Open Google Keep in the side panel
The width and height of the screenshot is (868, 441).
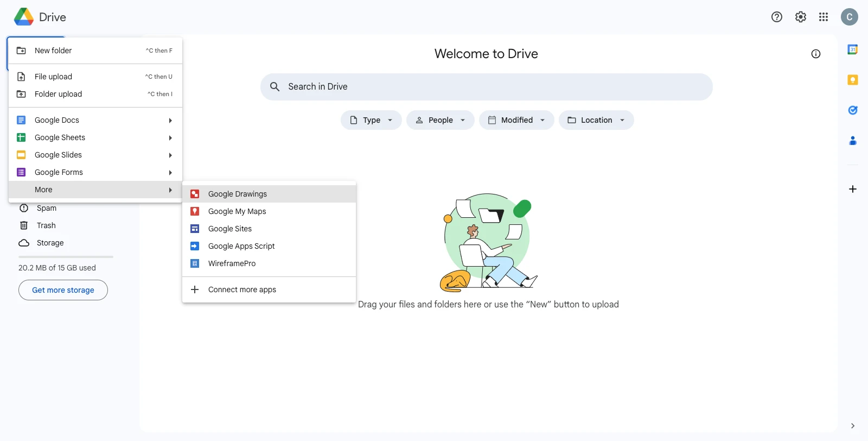point(853,80)
